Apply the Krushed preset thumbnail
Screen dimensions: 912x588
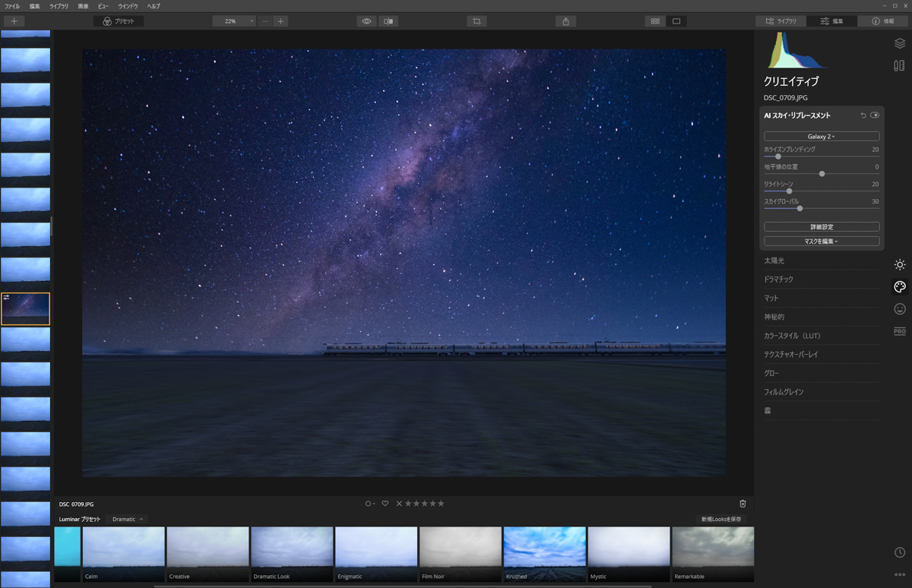pyautogui.click(x=545, y=555)
